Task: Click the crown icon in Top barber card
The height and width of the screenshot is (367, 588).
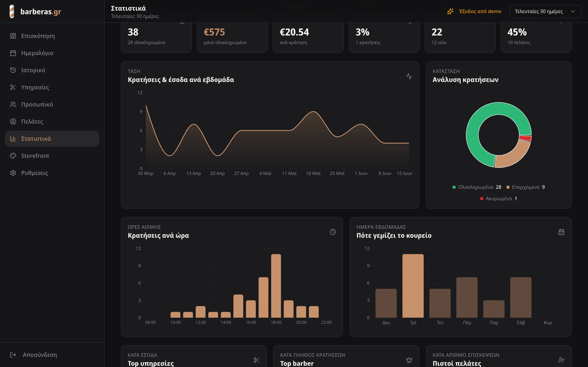Action: point(409,360)
